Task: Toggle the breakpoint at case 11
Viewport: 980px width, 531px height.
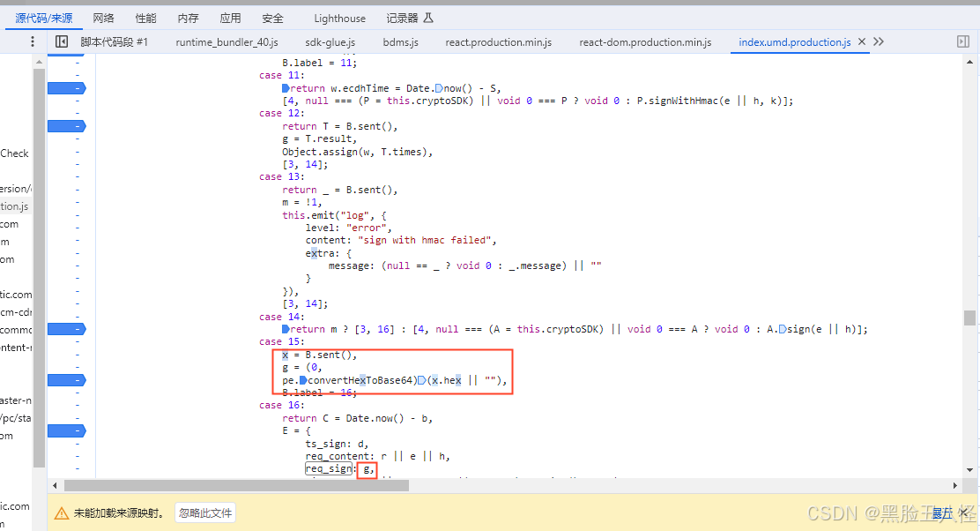Action: (x=67, y=87)
